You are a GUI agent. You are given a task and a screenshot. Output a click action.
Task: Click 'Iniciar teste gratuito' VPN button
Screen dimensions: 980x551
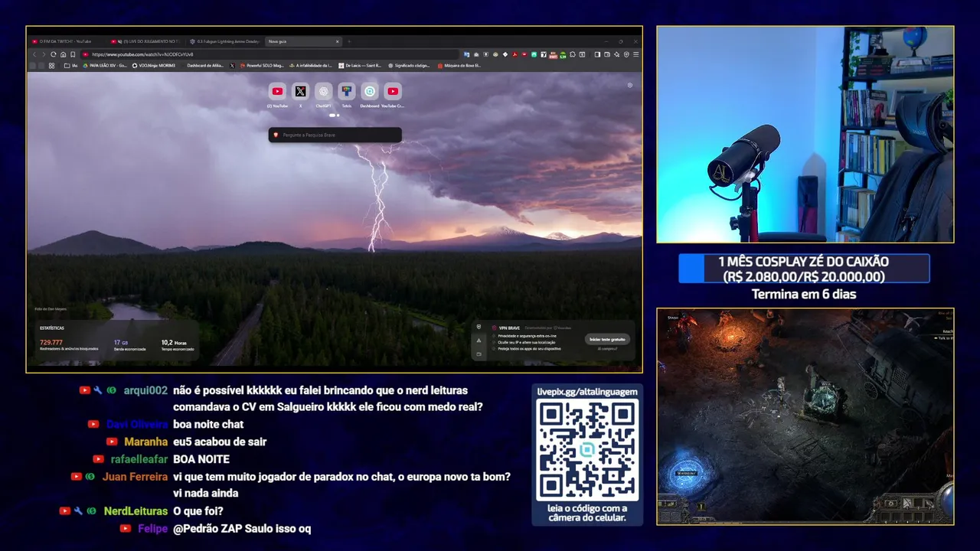click(607, 339)
